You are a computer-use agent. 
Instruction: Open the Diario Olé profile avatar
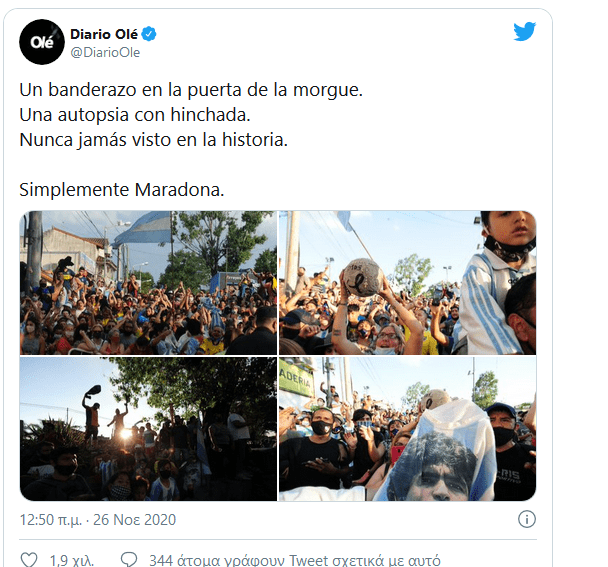pos(42,42)
